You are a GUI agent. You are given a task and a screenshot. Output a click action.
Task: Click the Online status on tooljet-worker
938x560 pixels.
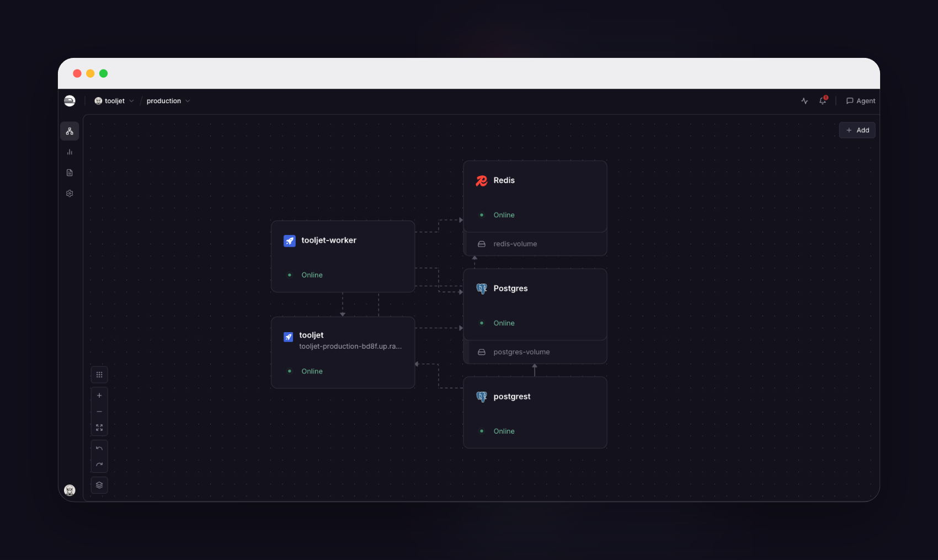(x=312, y=275)
